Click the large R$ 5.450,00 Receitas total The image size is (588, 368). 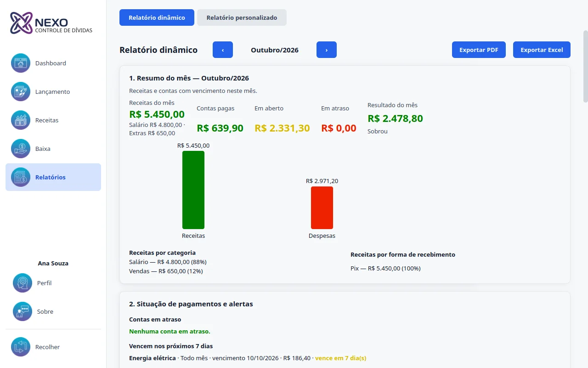[157, 114]
